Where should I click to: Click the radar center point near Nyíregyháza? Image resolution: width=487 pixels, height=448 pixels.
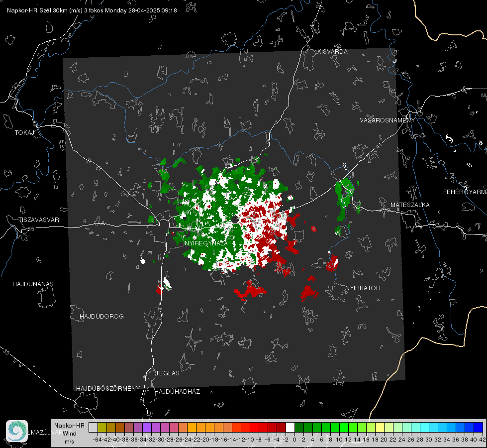(235, 220)
